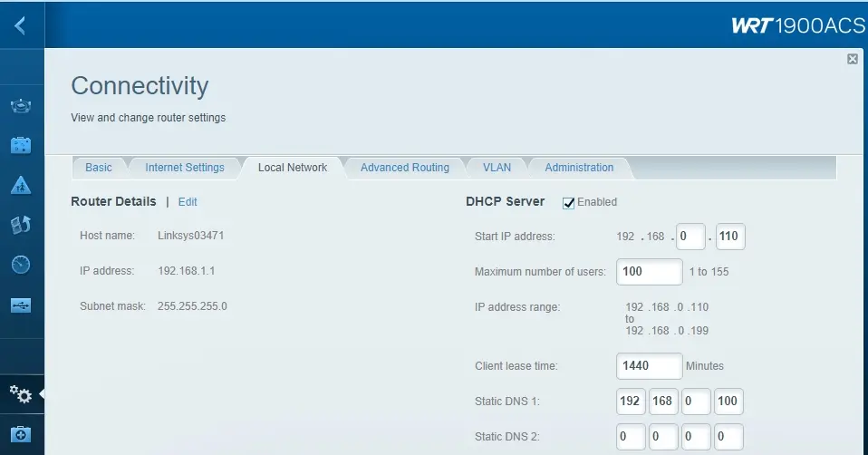The width and height of the screenshot is (868, 455).
Task: Click the Client lease time field
Action: [x=650, y=366]
